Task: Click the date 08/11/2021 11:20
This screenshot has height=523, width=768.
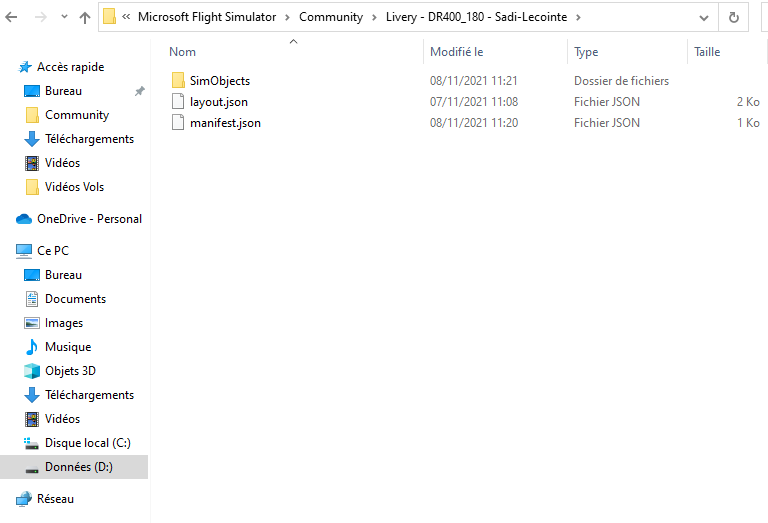Action: coord(474,123)
